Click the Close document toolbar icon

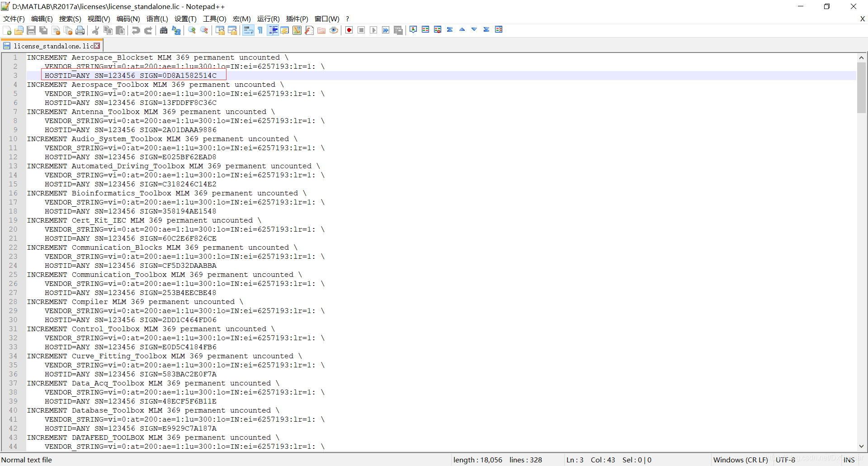coord(56,30)
